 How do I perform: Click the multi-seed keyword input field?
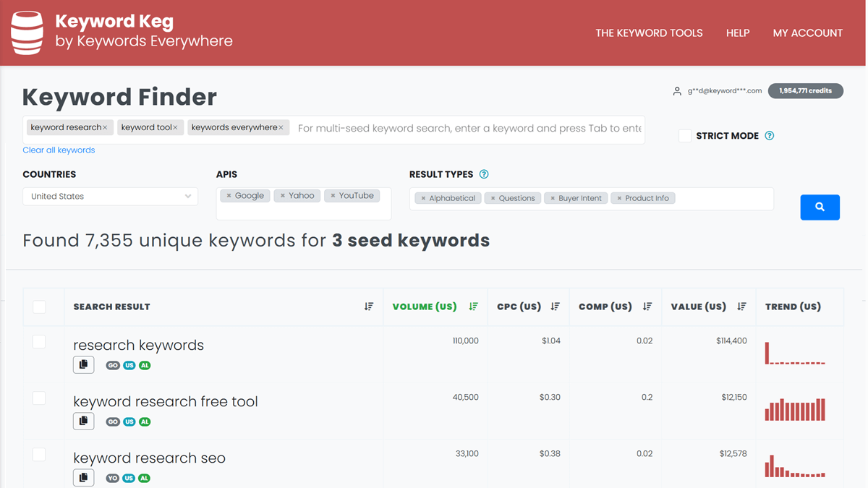[x=470, y=129]
